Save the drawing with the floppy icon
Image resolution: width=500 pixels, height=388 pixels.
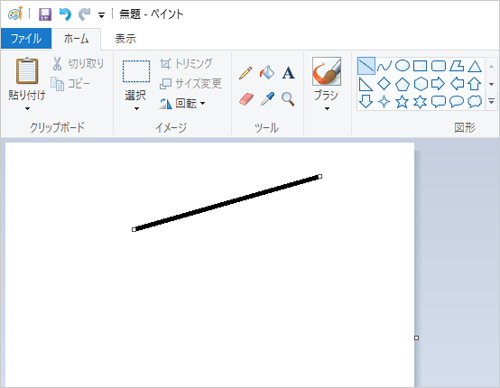[45, 14]
